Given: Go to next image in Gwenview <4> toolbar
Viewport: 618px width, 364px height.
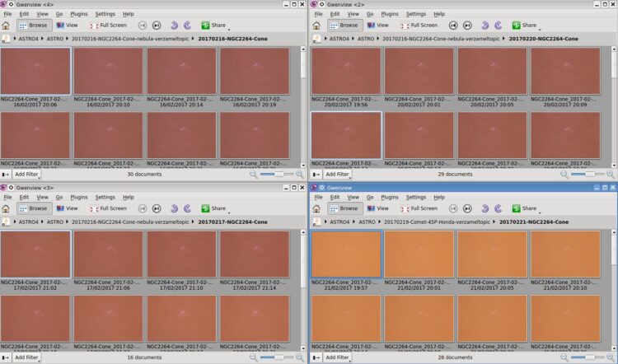Looking at the screenshot, I should 157,26.
